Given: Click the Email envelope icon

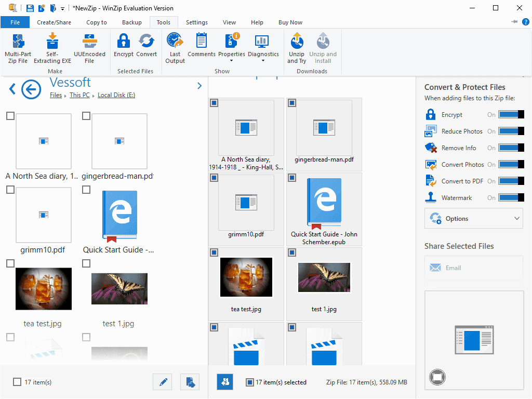Looking at the screenshot, I should [435, 268].
